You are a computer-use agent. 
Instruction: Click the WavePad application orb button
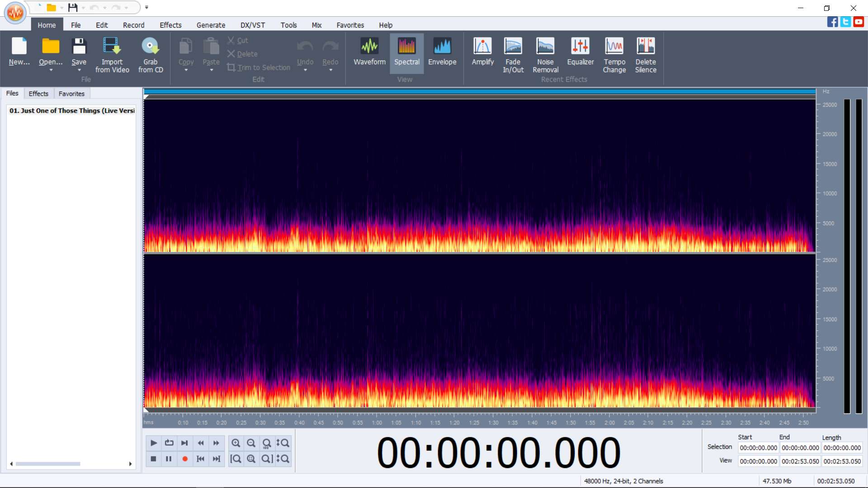pos(15,13)
